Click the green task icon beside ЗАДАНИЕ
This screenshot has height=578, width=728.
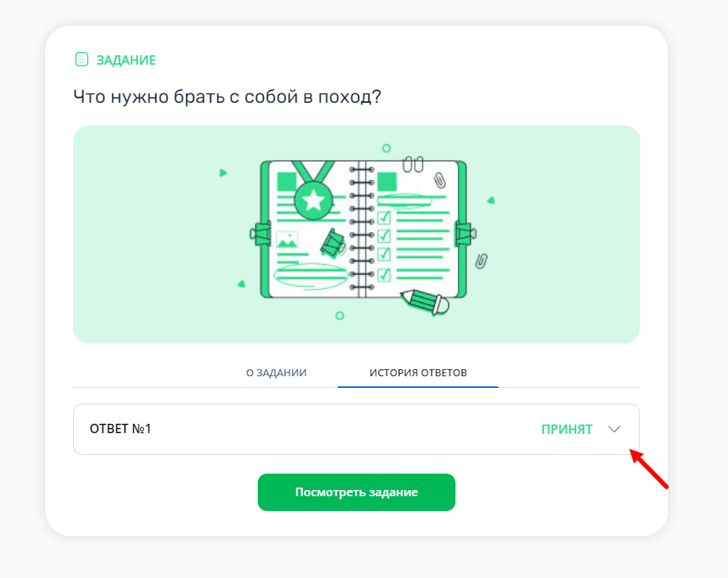[82, 59]
